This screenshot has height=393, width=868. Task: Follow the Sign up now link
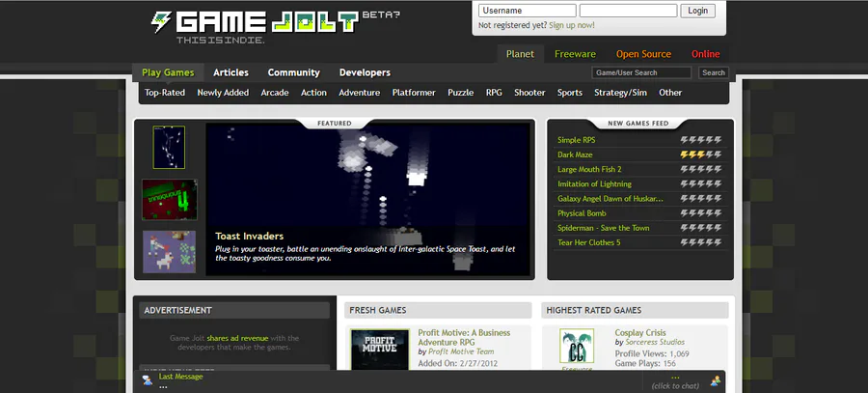572,25
